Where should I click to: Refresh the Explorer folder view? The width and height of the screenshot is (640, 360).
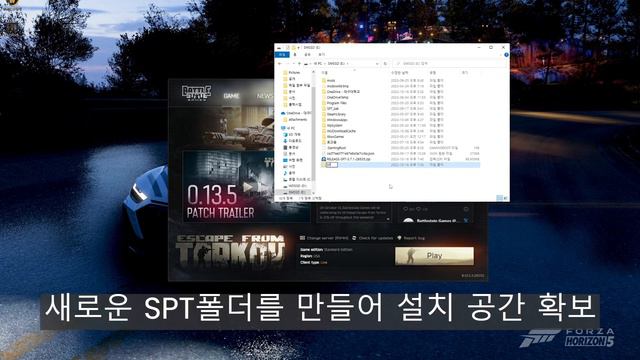click(x=385, y=64)
